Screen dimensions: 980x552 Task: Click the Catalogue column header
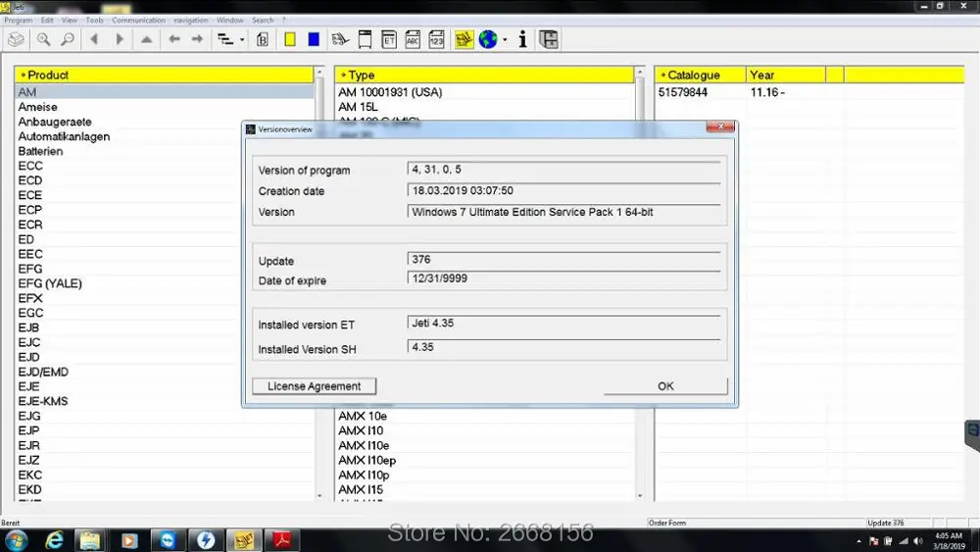pyautogui.click(x=700, y=75)
